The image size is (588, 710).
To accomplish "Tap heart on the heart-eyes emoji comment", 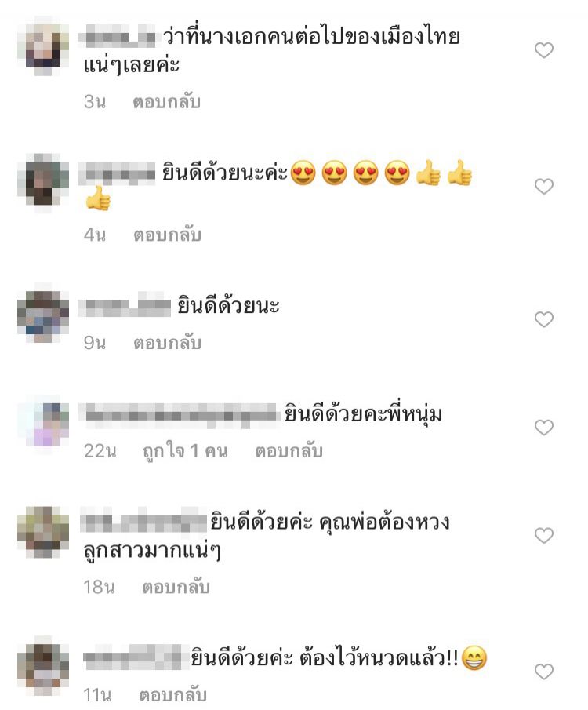I will click(x=543, y=186).
